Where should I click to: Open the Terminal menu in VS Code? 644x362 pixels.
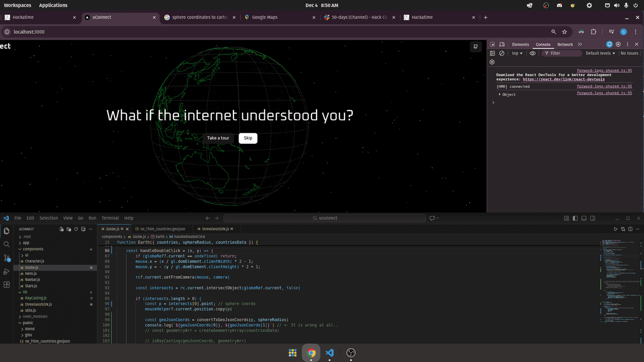click(110, 218)
